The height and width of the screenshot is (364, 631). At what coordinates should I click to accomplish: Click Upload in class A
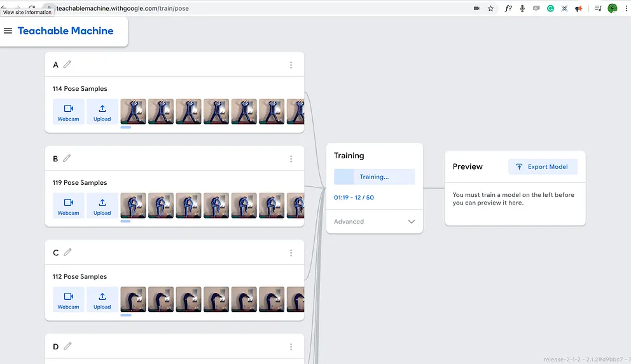coord(102,112)
